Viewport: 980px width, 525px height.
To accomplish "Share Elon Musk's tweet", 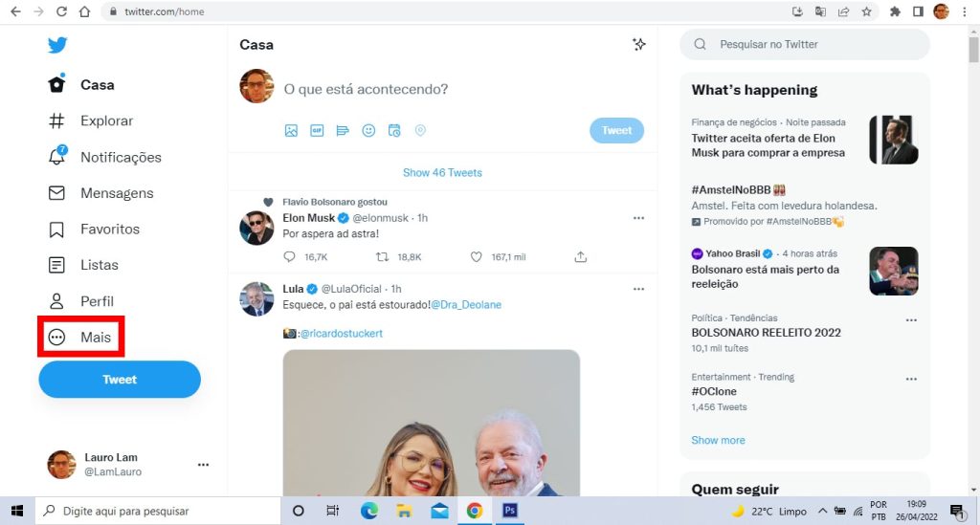I will (581, 257).
